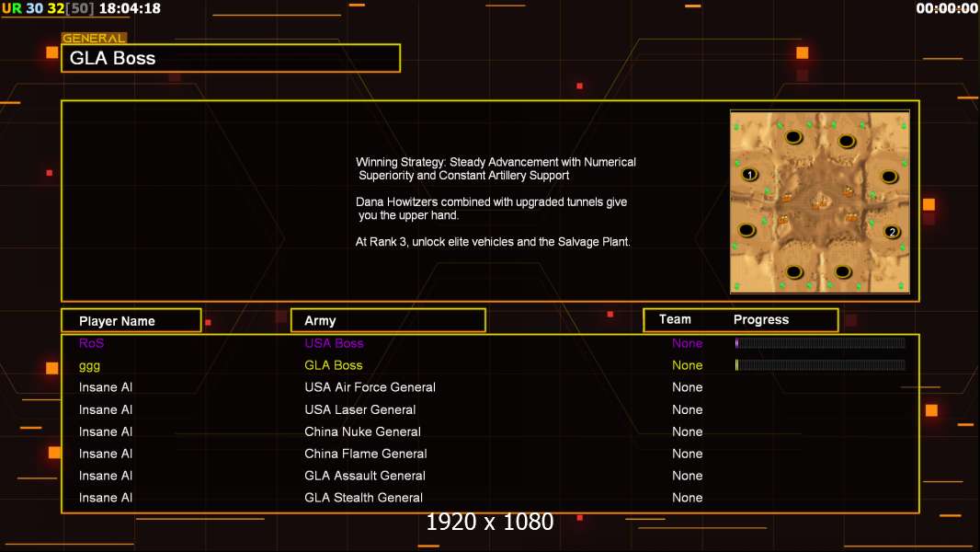Click ggg's yellow loading progress bar
The image size is (980, 552).
[820, 365]
